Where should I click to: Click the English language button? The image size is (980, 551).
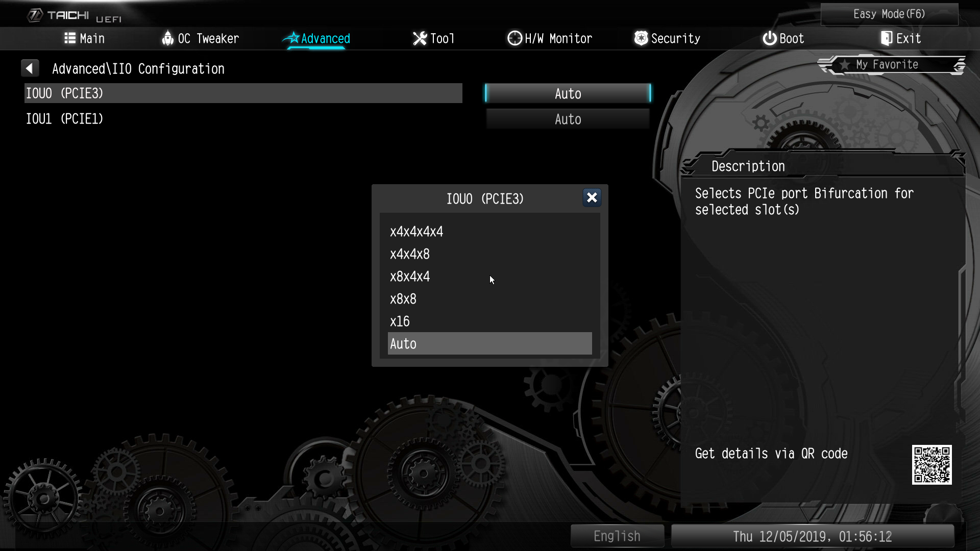[x=617, y=536]
